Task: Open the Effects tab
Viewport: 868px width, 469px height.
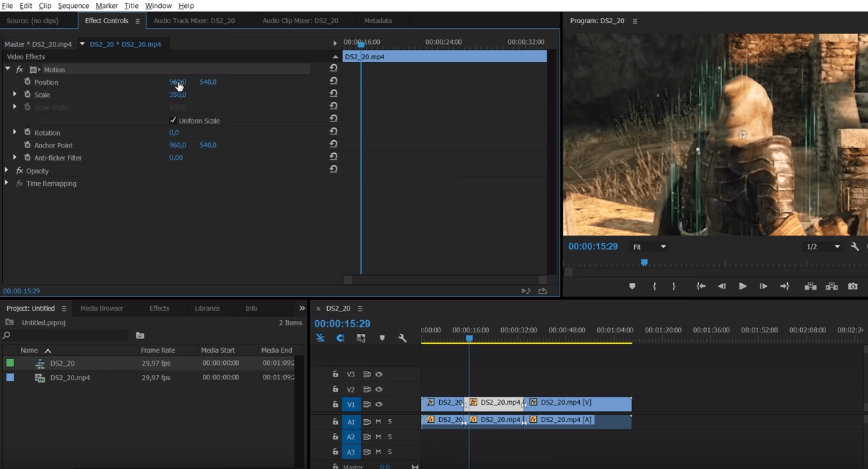Action: pos(159,308)
